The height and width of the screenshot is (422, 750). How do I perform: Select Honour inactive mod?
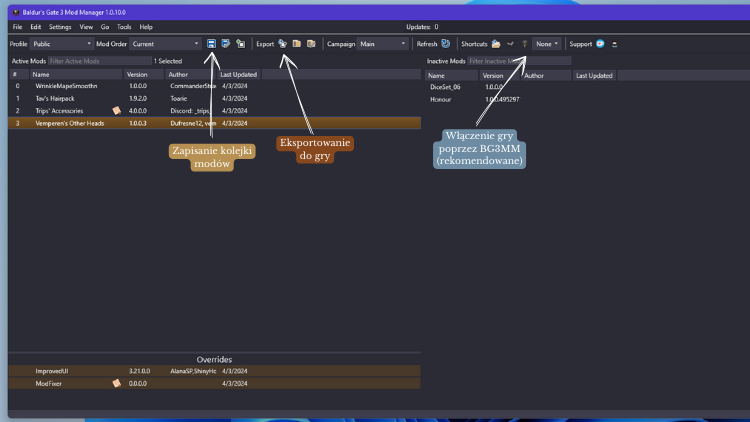[x=441, y=100]
